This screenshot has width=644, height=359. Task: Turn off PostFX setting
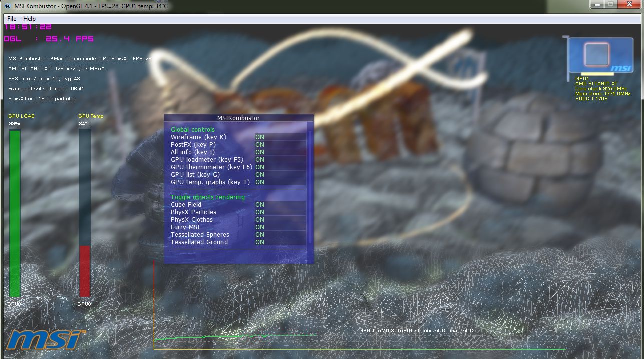(260, 145)
